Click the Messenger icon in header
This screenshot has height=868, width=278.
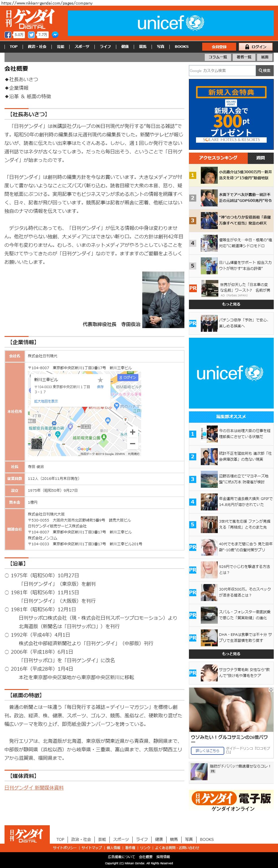(x=55, y=35)
